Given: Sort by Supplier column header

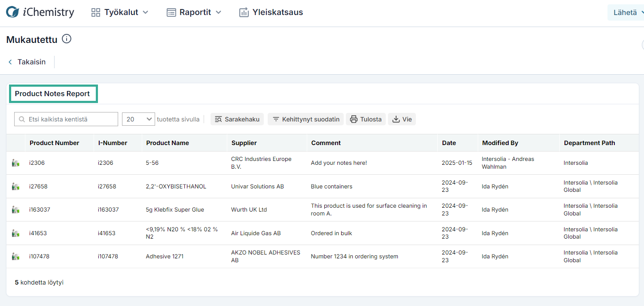Looking at the screenshot, I should (244, 143).
